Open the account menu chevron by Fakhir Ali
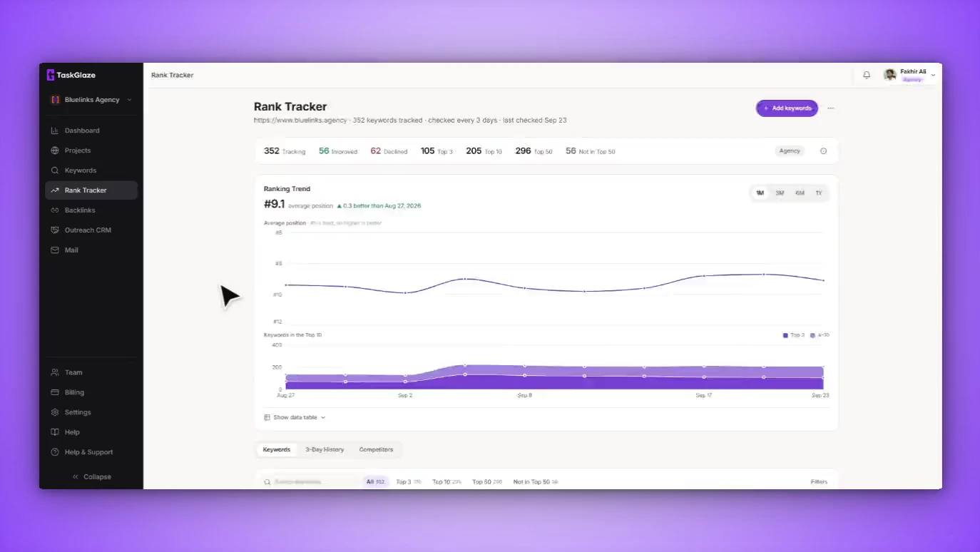980x552 pixels. [x=934, y=75]
